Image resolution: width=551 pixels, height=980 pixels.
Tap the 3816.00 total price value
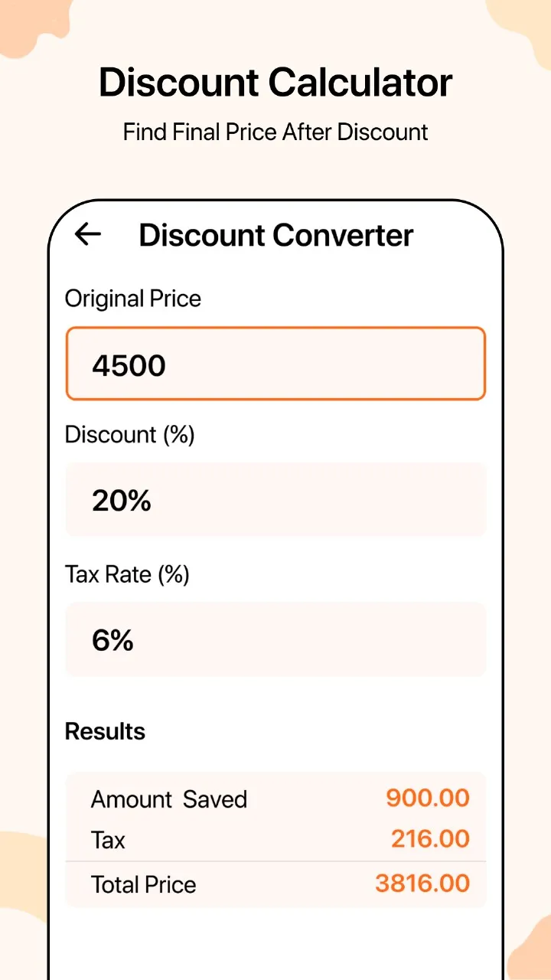click(422, 883)
